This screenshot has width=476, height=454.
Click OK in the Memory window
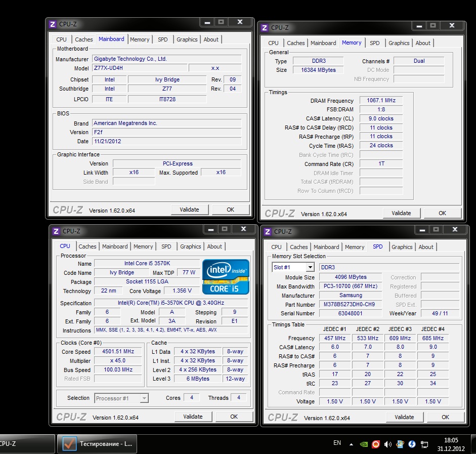[x=442, y=213]
